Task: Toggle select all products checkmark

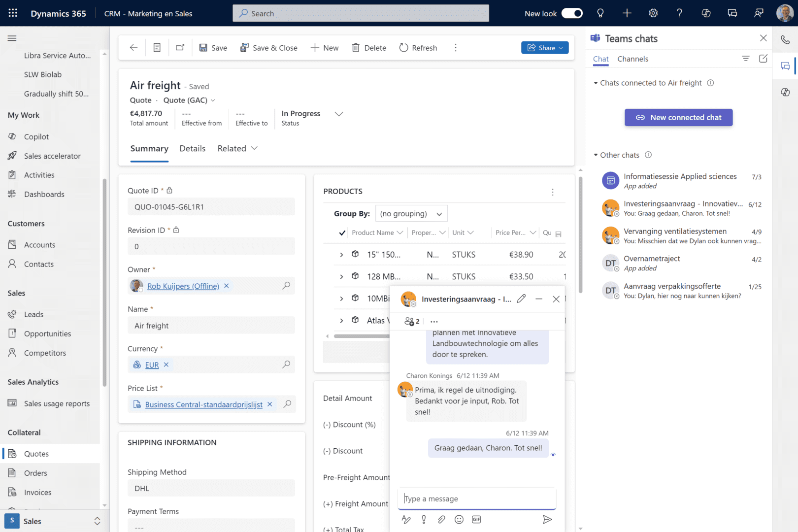Action: click(342, 233)
